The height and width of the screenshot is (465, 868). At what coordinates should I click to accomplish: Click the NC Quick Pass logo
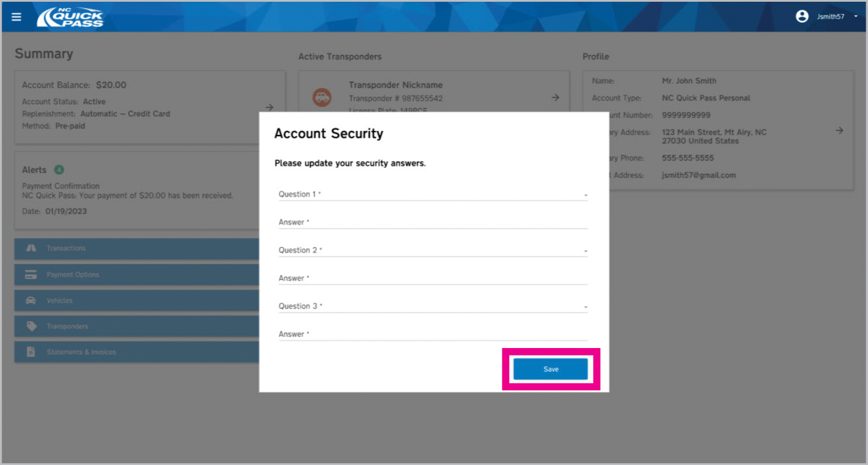(70, 16)
